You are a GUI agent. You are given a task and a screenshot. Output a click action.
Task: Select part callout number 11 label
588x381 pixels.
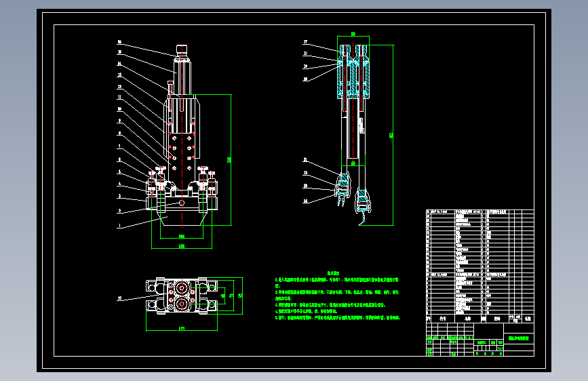(x=119, y=97)
